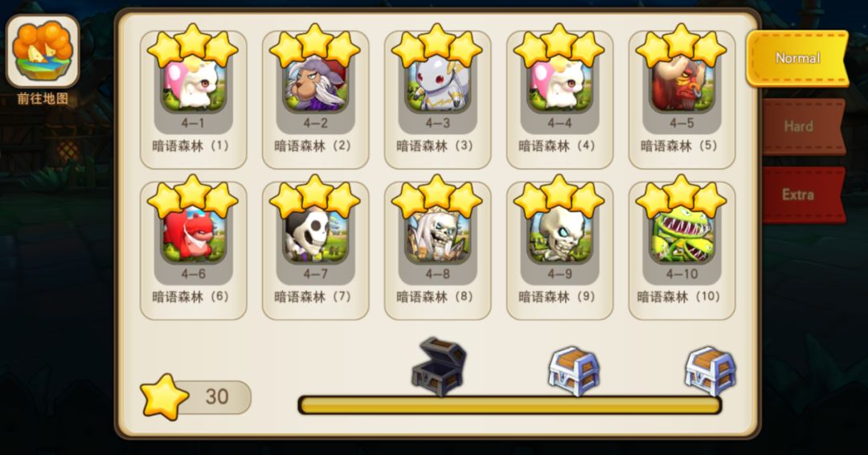The width and height of the screenshot is (868, 455).
Task: Open the 前往地图 map icon
Action: (x=43, y=51)
